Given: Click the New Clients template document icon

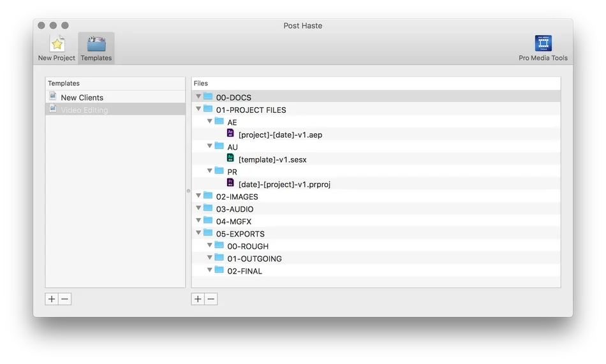Looking at the screenshot, I should [53, 96].
